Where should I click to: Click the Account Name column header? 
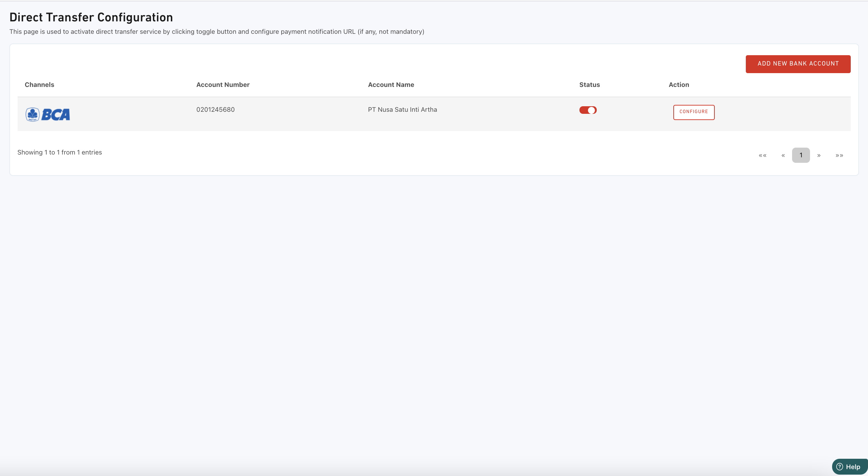pos(391,85)
